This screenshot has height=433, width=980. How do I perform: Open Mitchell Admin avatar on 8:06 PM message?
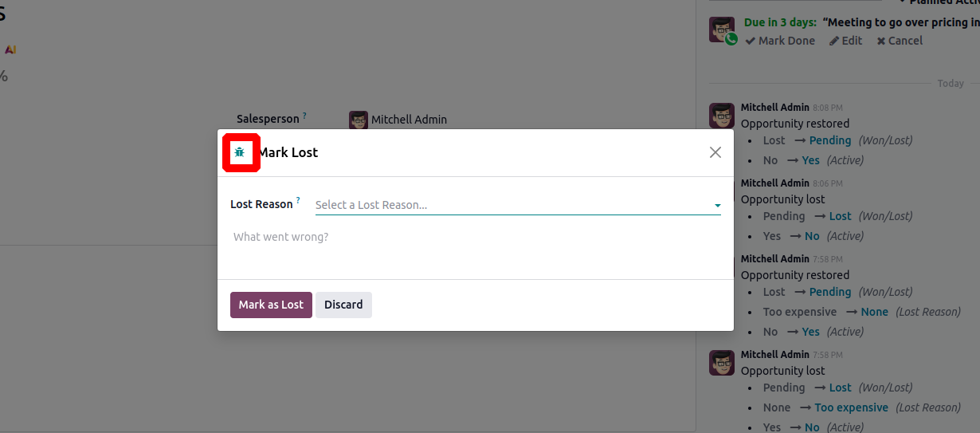tap(722, 191)
